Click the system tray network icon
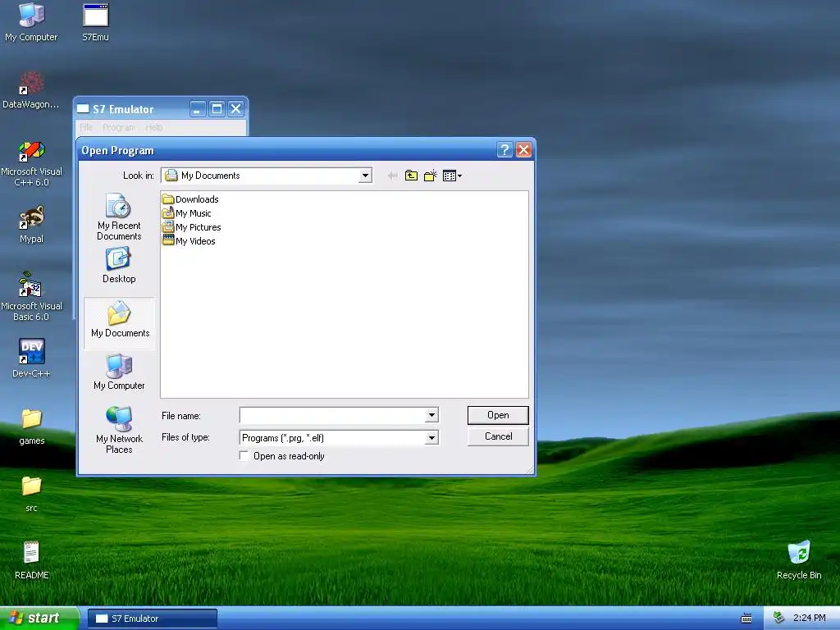 (779, 619)
